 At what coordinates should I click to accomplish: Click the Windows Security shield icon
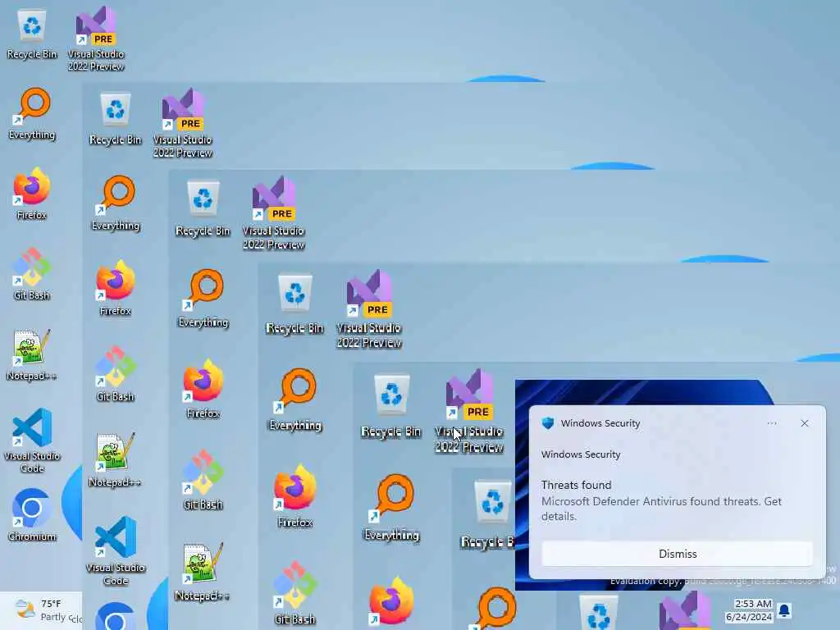pos(547,423)
